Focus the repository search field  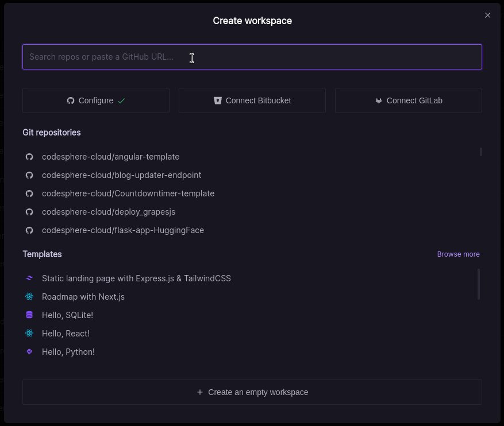pos(252,57)
